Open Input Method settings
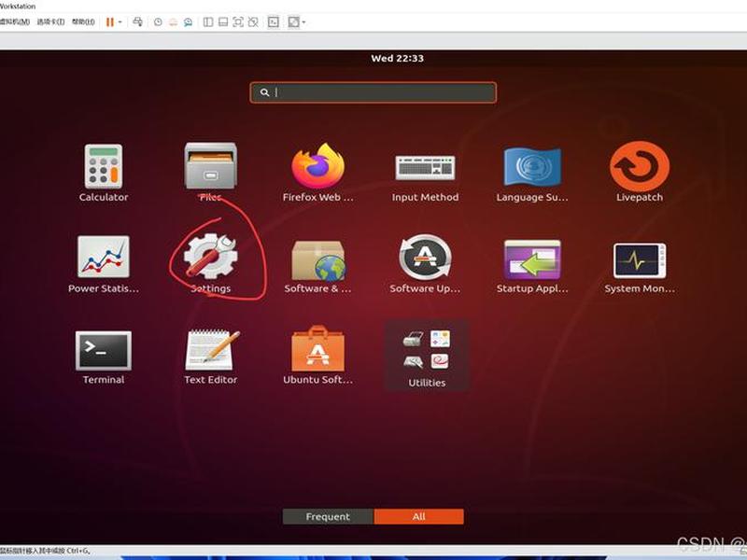Viewport: 747px width, 560px height. [425, 177]
